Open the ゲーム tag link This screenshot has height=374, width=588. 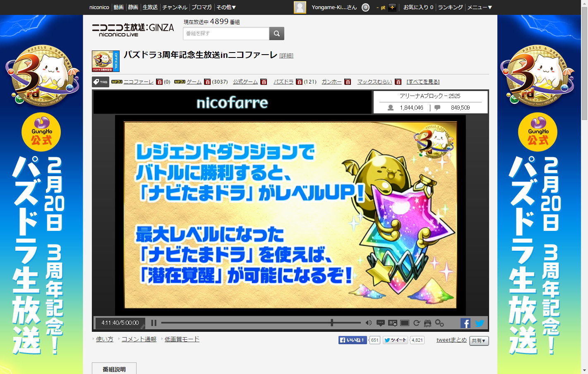194,82
